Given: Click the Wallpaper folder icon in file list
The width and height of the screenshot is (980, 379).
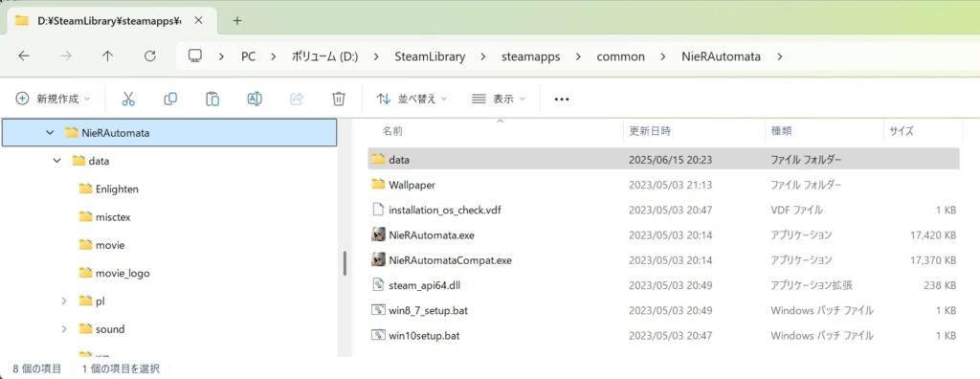Looking at the screenshot, I should click(x=377, y=185).
